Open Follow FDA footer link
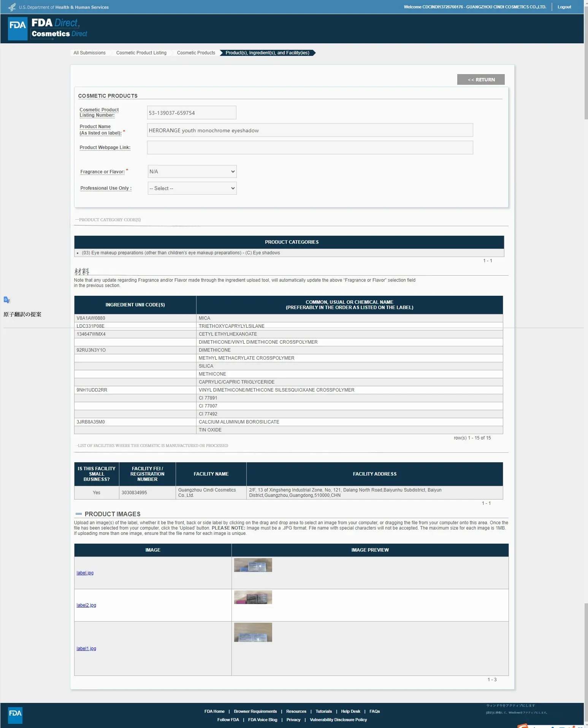The width and height of the screenshot is (588, 728). (228, 720)
